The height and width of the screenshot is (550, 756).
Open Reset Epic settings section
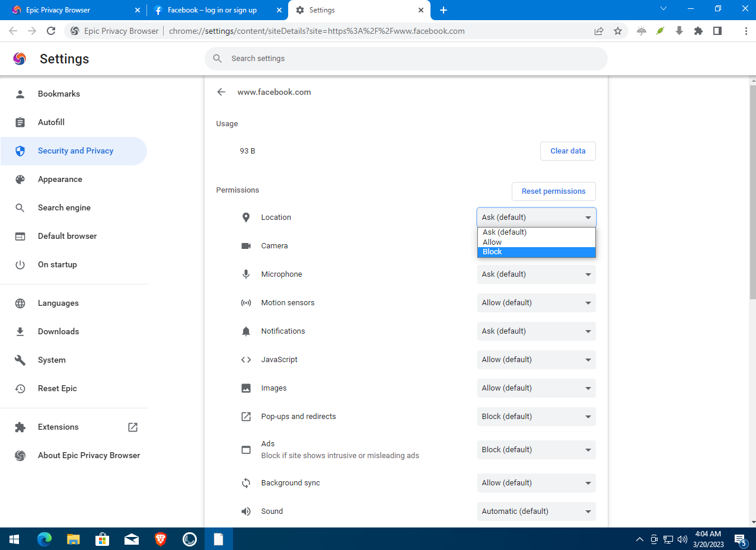tap(74, 389)
